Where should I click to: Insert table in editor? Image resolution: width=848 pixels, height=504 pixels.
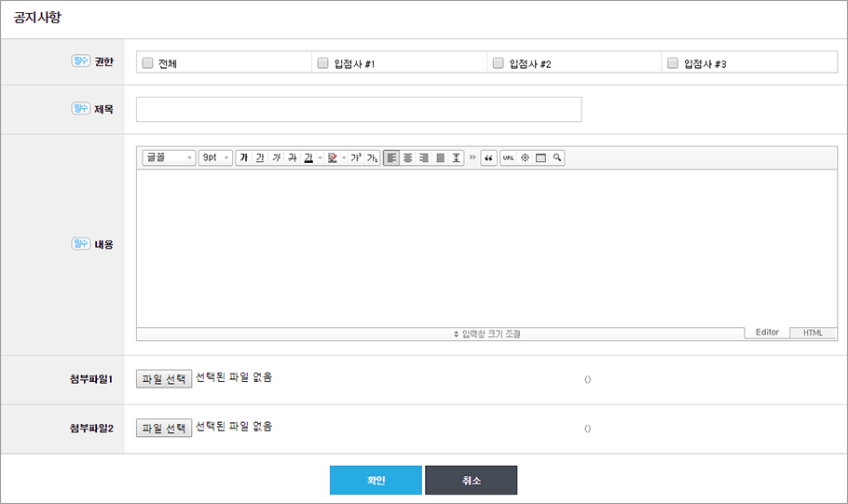[x=540, y=157]
